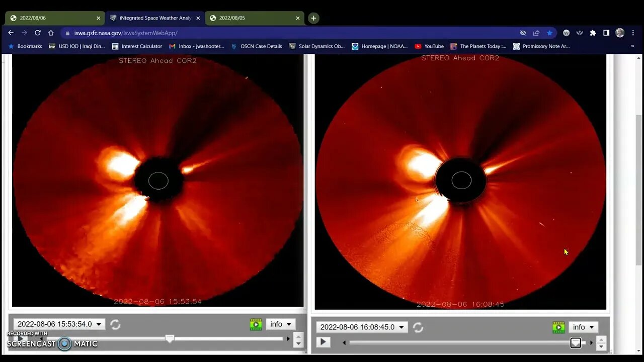Open the Homepage NOAA bookmark
Viewport: 644px width, 362px height.
380,46
